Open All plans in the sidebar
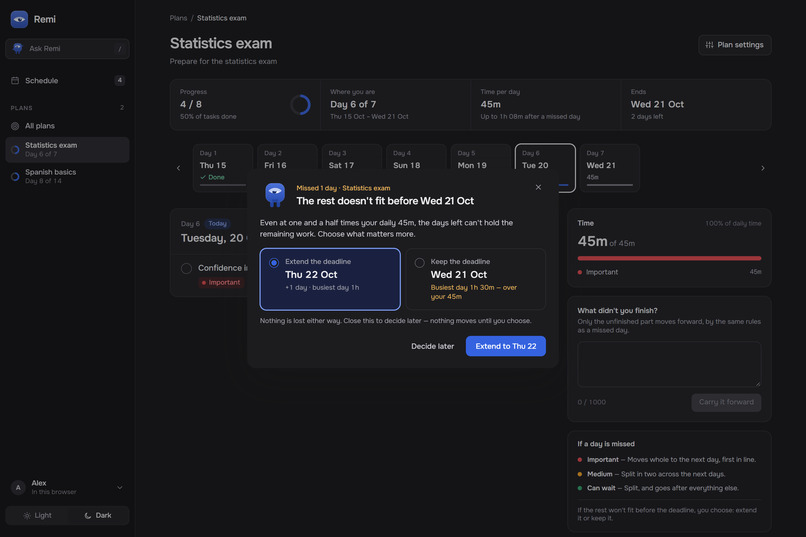 pos(67,126)
